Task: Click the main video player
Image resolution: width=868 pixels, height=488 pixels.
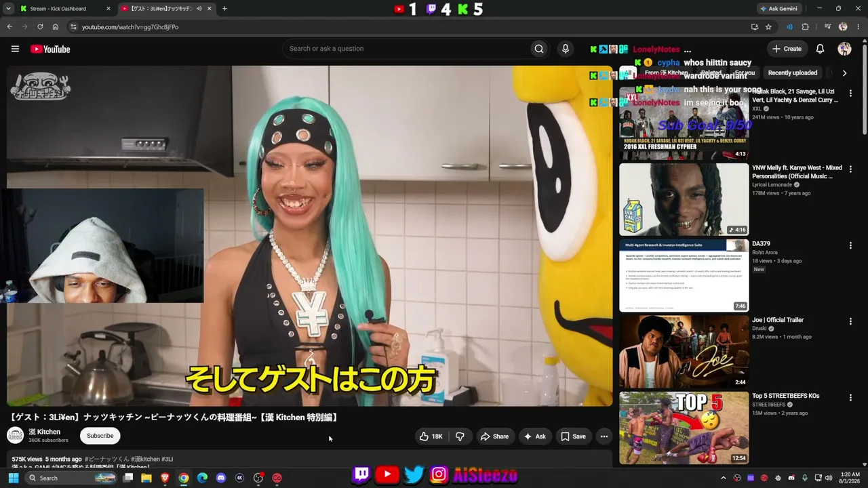Action: pos(310,236)
